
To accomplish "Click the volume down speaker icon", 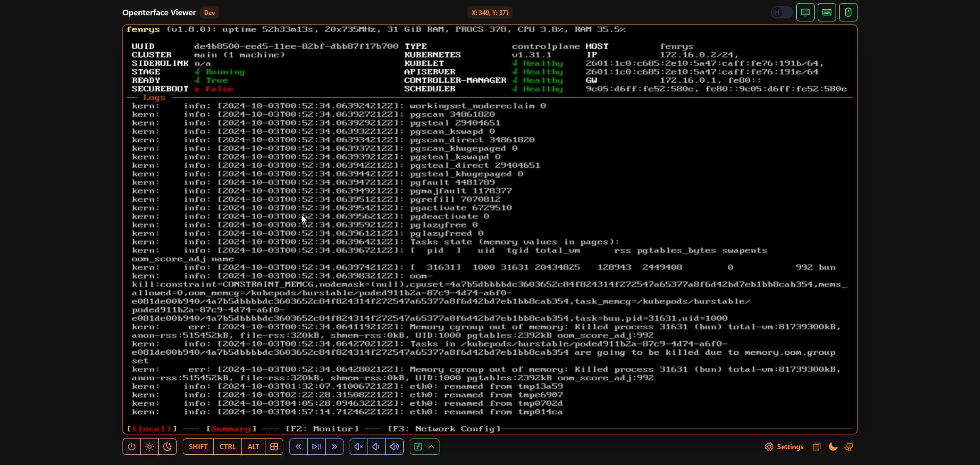I will [x=376, y=447].
